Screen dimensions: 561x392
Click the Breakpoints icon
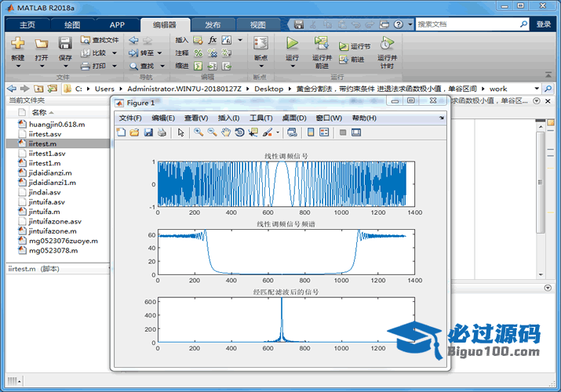tap(260, 43)
